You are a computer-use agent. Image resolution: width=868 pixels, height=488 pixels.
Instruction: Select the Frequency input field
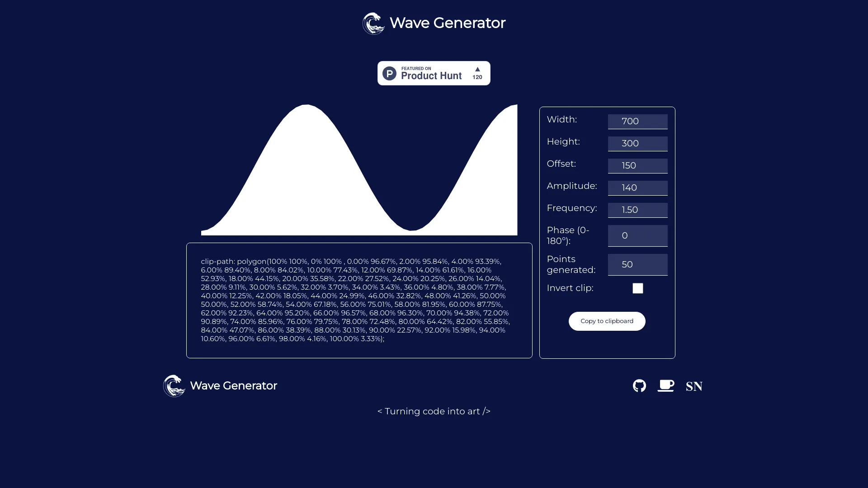pos(637,210)
